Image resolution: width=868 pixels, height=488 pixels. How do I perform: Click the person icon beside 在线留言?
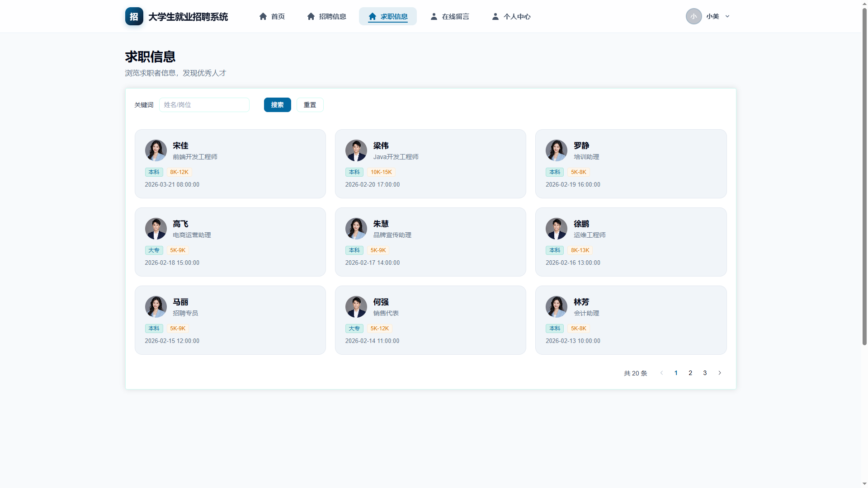(434, 16)
